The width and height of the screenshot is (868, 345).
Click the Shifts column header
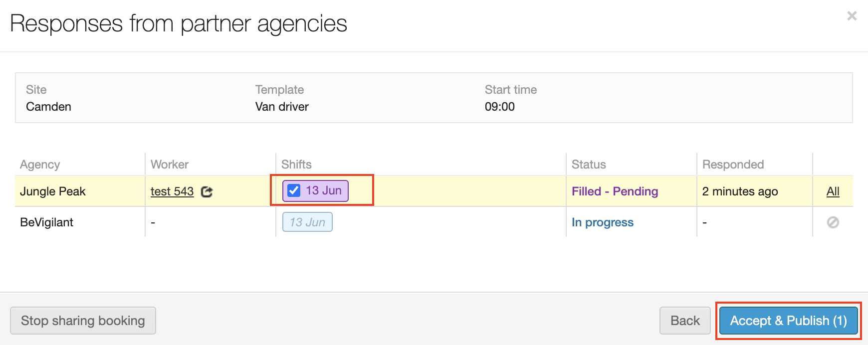(296, 165)
